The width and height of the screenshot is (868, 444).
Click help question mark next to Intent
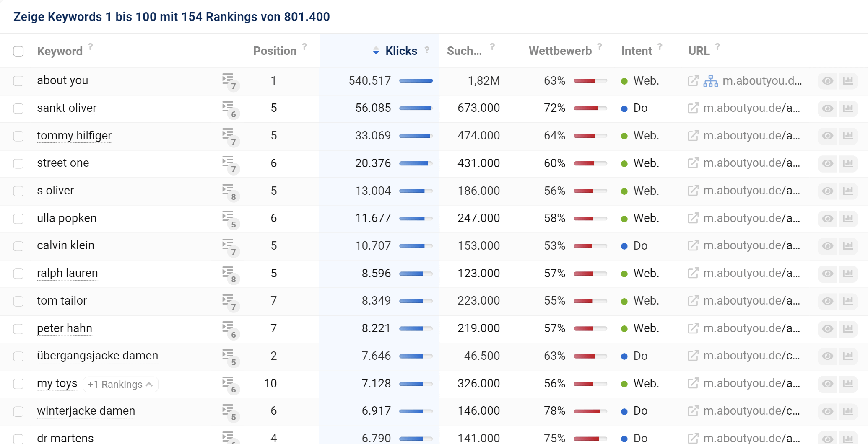pos(660,46)
